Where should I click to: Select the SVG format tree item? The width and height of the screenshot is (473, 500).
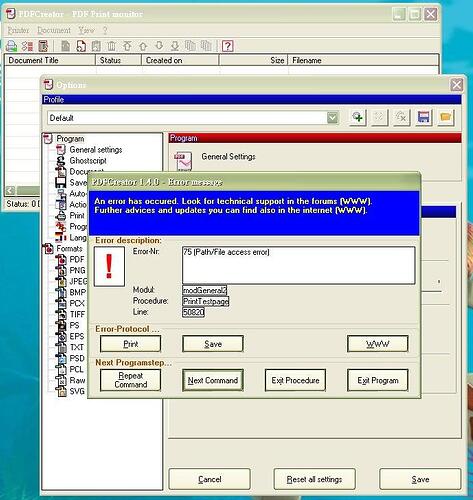pos(77,391)
